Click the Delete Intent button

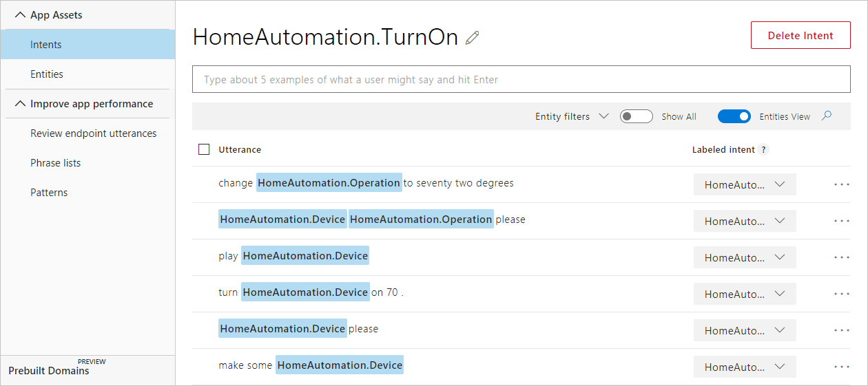point(800,36)
